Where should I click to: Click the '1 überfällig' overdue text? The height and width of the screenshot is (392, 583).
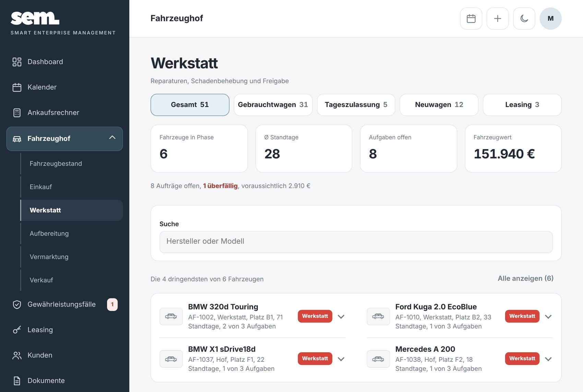point(220,186)
